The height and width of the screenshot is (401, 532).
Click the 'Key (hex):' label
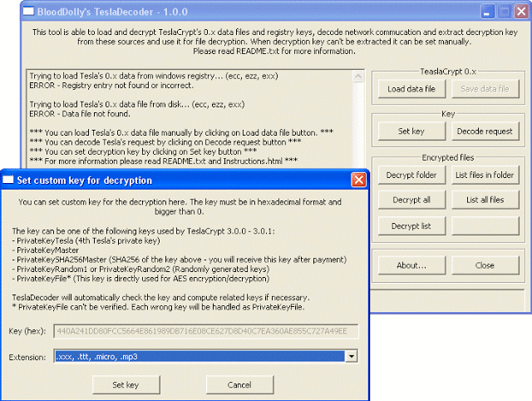click(27, 331)
